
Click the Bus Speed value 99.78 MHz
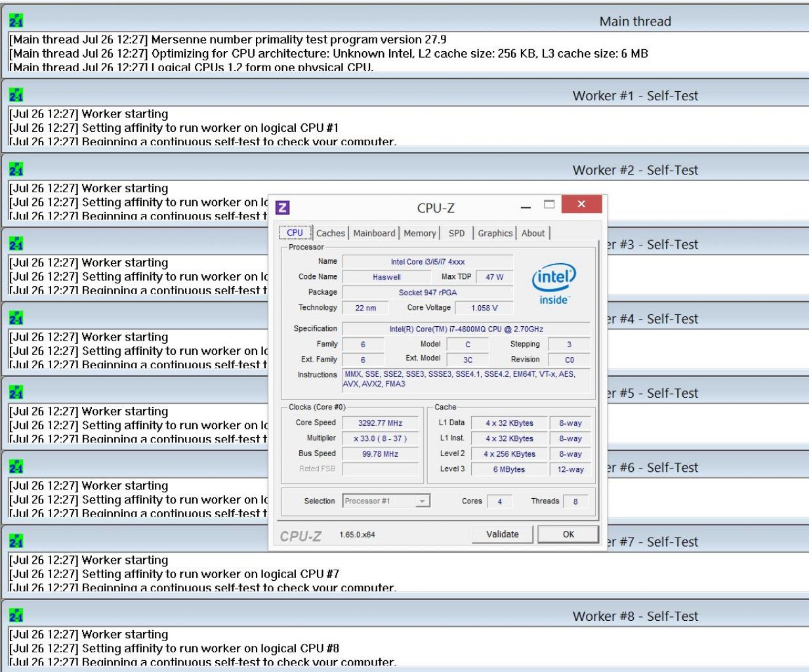tap(381, 454)
